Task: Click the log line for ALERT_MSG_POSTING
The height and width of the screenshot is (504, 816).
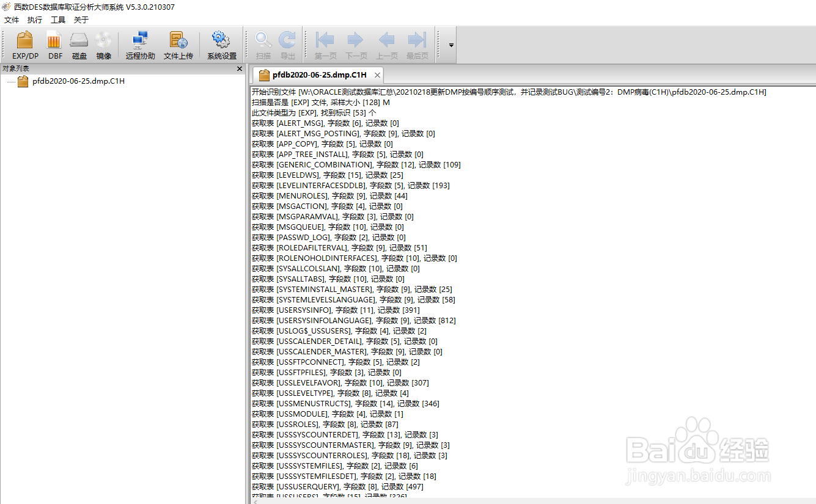Action: (x=344, y=134)
